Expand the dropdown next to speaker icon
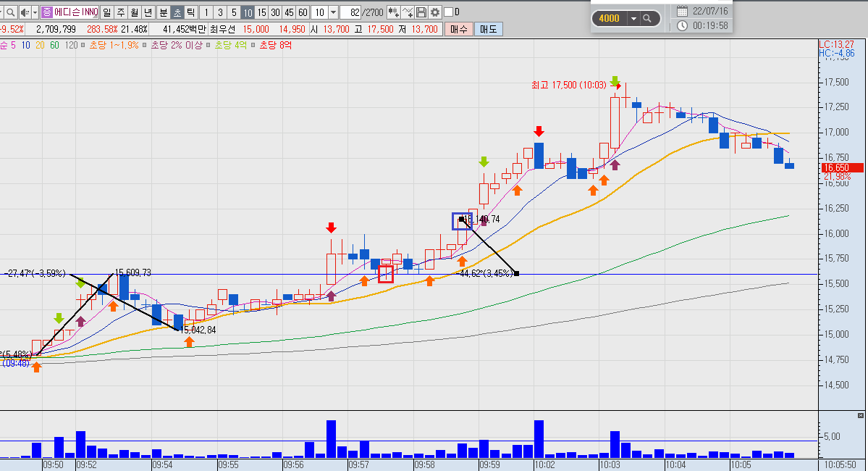This screenshot has height=471, width=868. [x=35, y=12]
